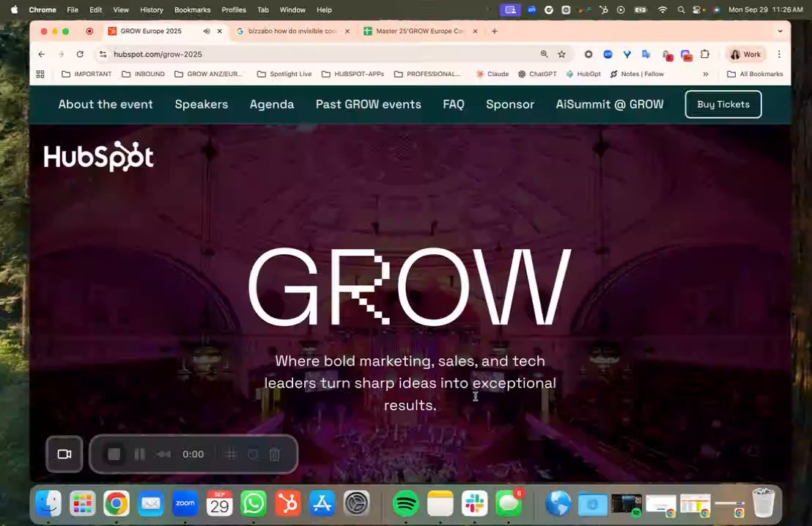812x526 pixels.
Task: Open the tab groups grid icon
Action: click(40, 74)
